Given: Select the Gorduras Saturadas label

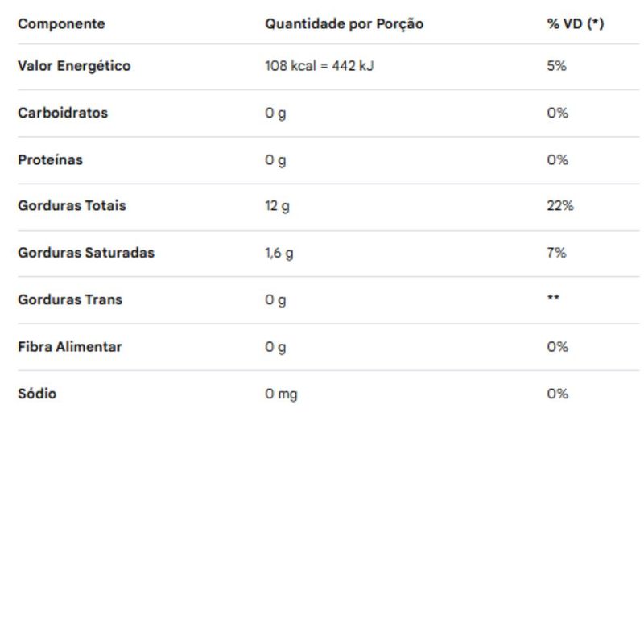Looking at the screenshot, I should pyautogui.click(x=86, y=253).
